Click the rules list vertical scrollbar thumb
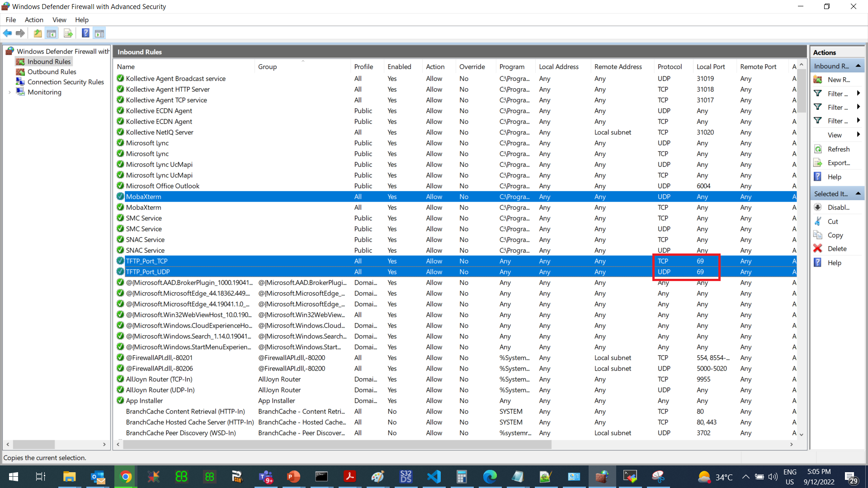The height and width of the screenshot is (488, 868). click(x=802, y=91)
